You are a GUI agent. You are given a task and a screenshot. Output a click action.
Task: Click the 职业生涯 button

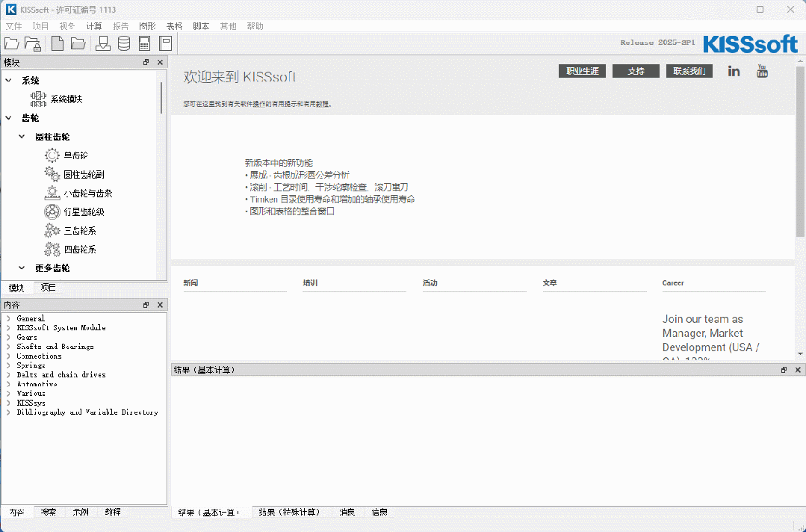click(x=583, y=71)
